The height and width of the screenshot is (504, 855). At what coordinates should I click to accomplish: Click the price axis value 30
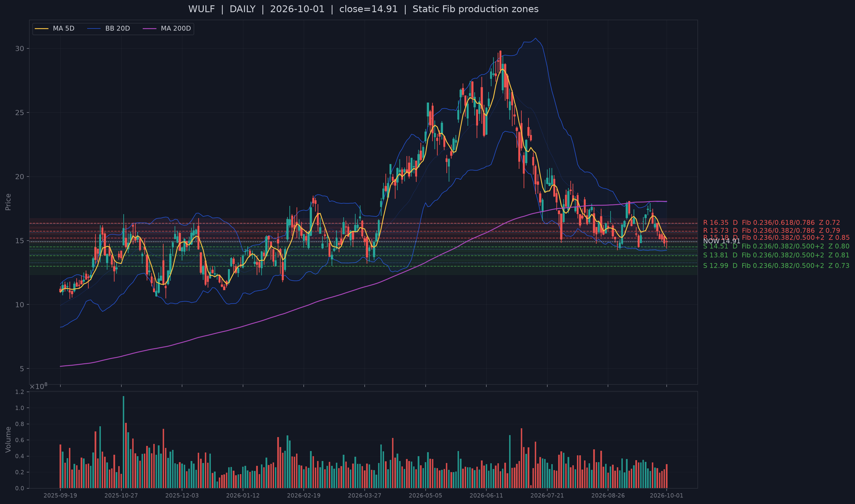point(20,49)
